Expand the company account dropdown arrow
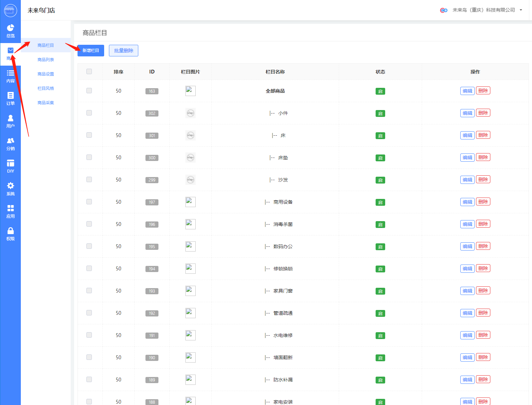The height and width of the screenshot is (405, 532). click(521, 10)
